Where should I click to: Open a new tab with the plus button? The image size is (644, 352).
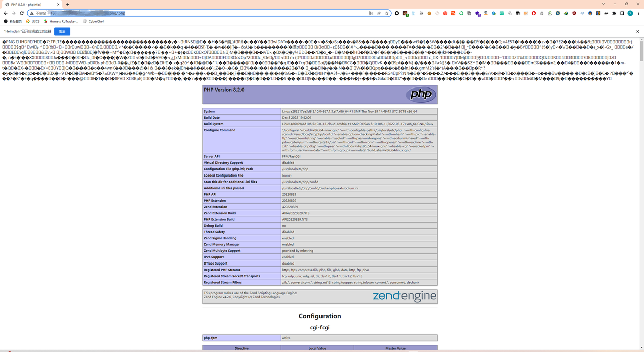pyautogui.click(x=68, y=4)
